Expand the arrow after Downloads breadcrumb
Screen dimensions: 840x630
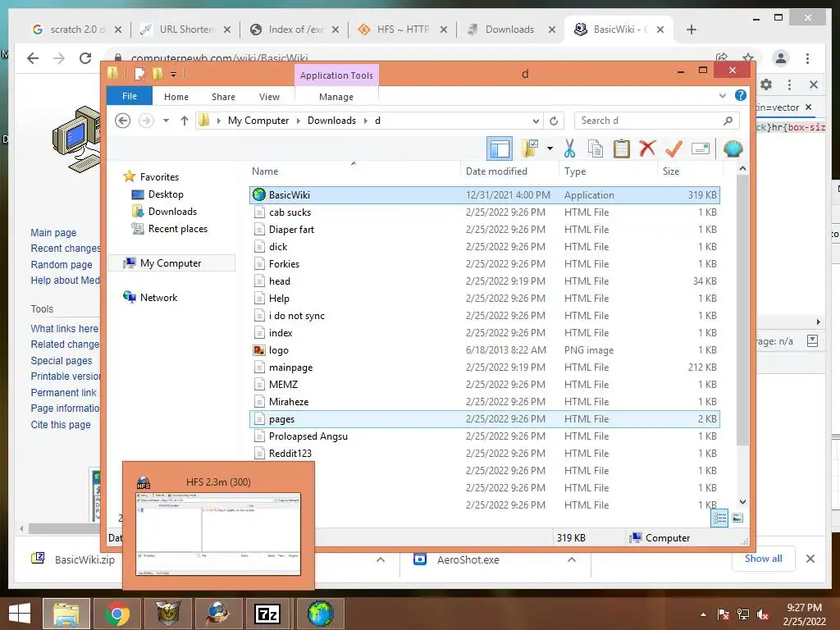pos(365,121)
